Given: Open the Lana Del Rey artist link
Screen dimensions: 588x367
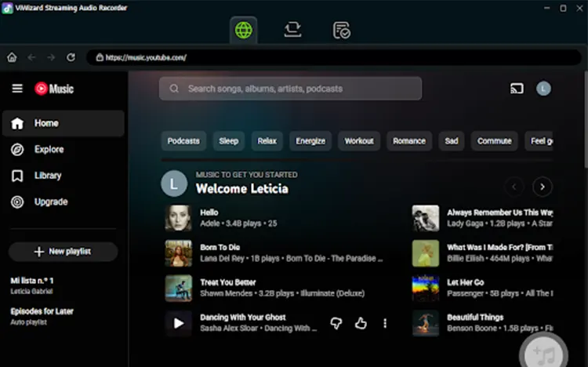Looking at the screenshot, I should pyautogui.click(x=222, y=259).
